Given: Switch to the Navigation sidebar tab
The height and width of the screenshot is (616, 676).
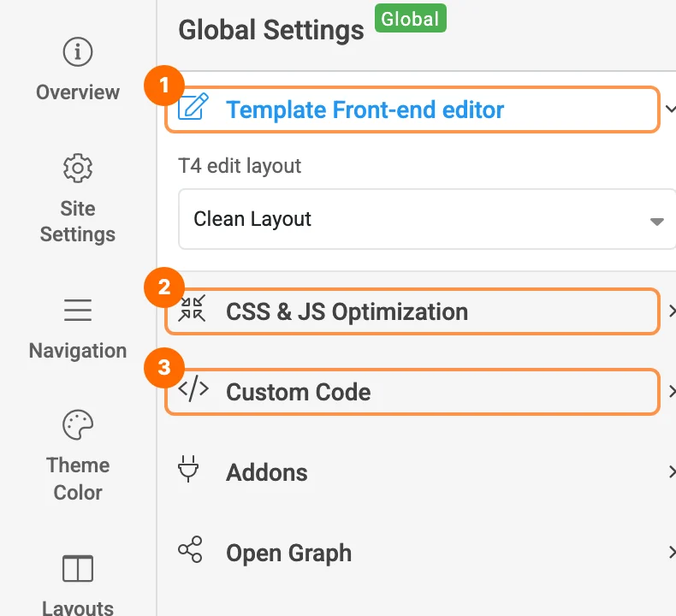Looking at the screenshot, I should [x=78, y=329].
